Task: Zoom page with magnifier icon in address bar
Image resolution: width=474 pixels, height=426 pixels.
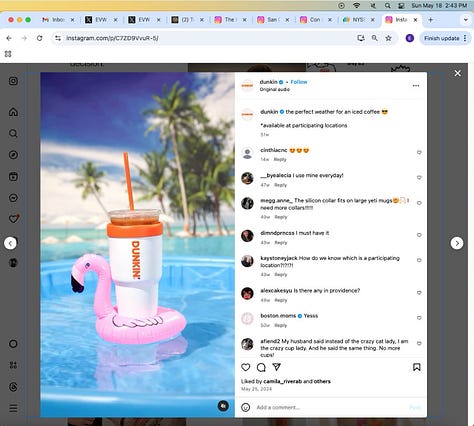Action: [x=375, y=38]
